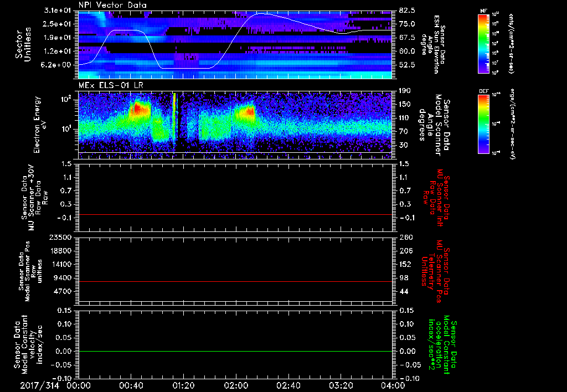Click the '00:00' time axis label
Viewport: 567px width, 392px height.
(79, 385)
